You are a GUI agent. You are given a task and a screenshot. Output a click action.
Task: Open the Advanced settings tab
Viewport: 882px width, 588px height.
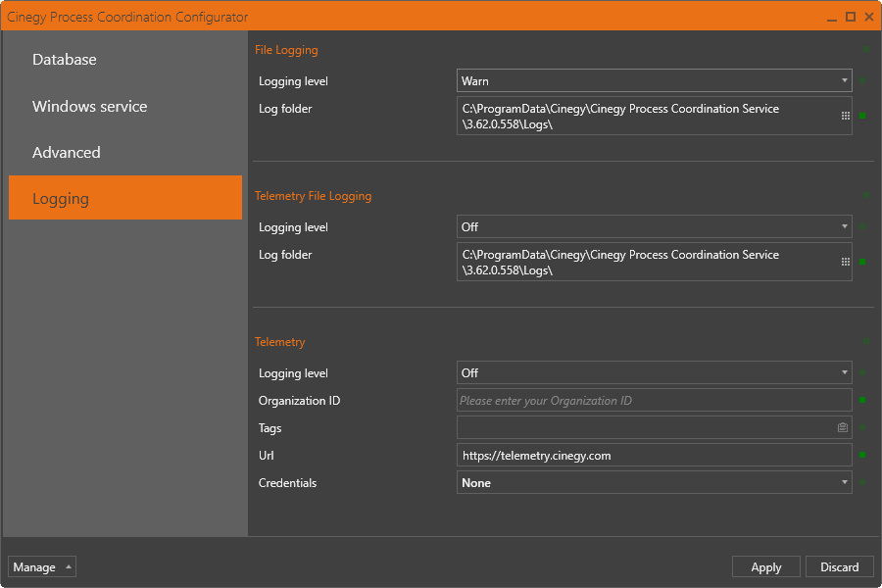pyautogui.click(x=125, y=153)
